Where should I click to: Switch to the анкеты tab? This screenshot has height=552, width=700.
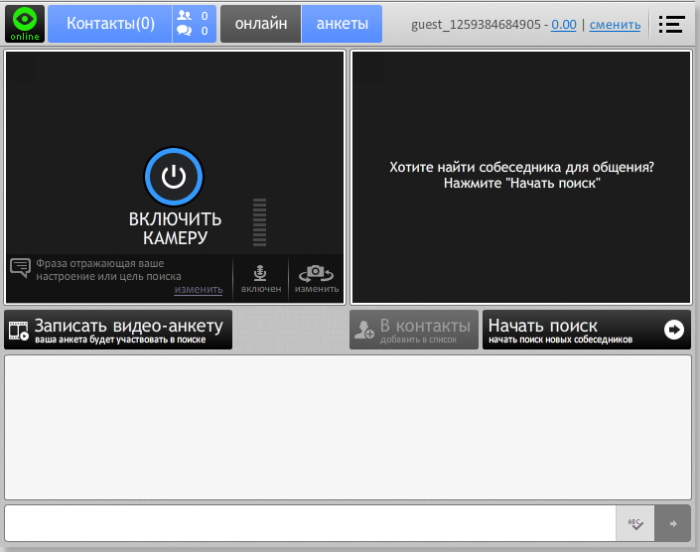tap(342, 24)
